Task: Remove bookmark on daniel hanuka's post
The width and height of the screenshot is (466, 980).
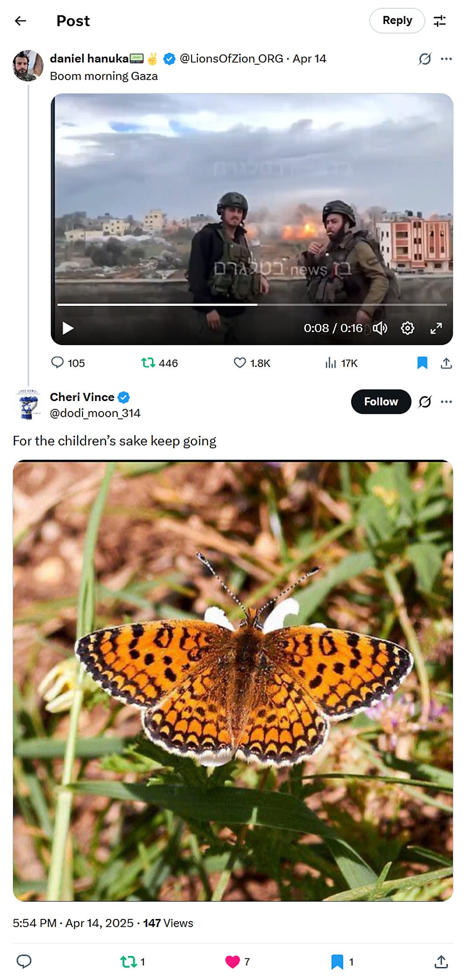Action: click(422, 363)
